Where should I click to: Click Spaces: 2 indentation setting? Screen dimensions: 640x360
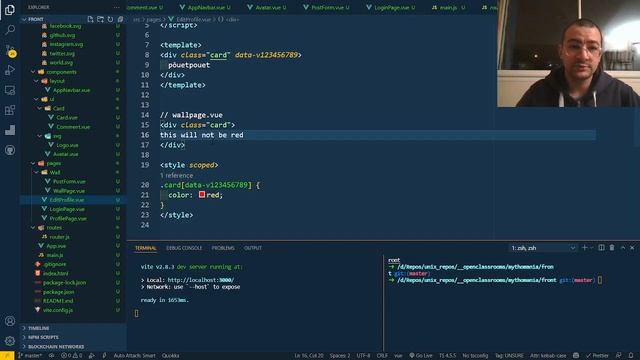(x=340, y=356)
